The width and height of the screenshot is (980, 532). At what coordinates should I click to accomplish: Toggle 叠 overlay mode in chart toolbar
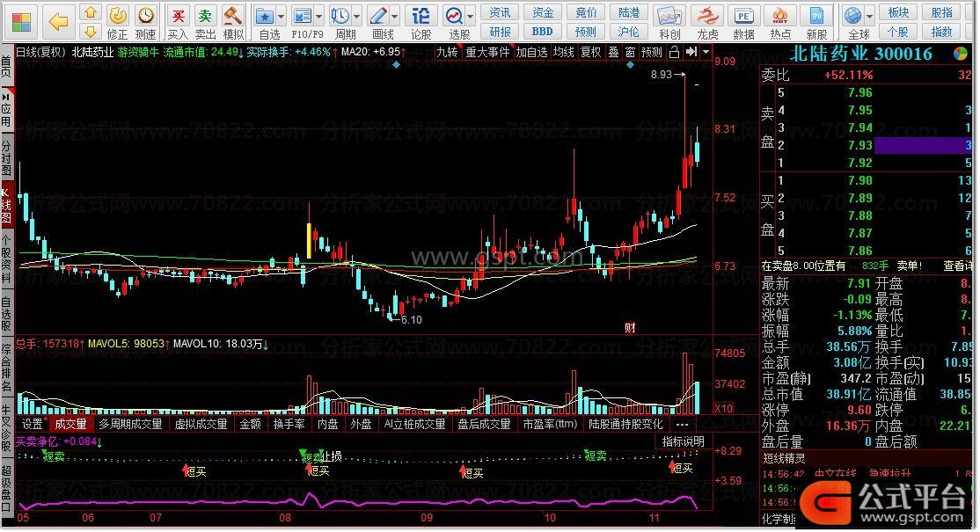pos(614,53)
